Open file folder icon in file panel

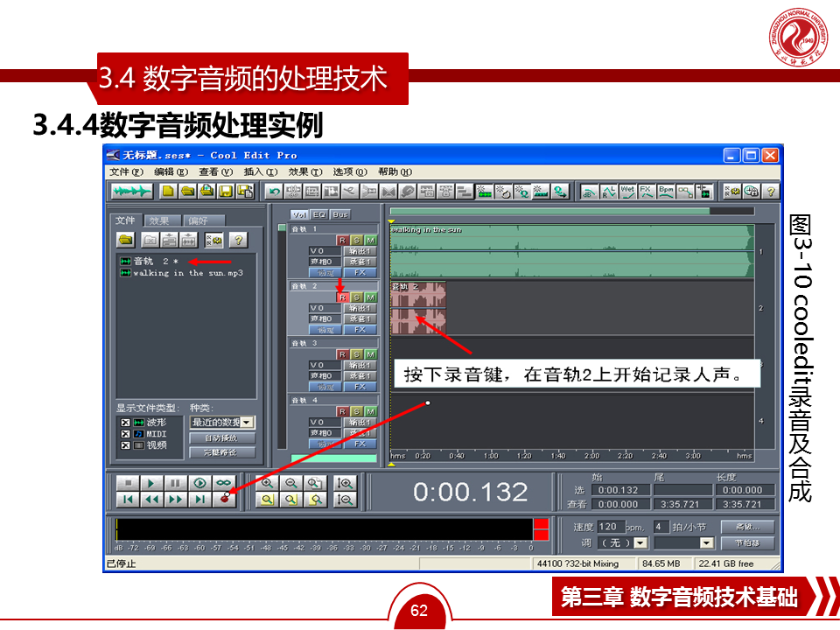pyautogui.click(x=126, y=240)
